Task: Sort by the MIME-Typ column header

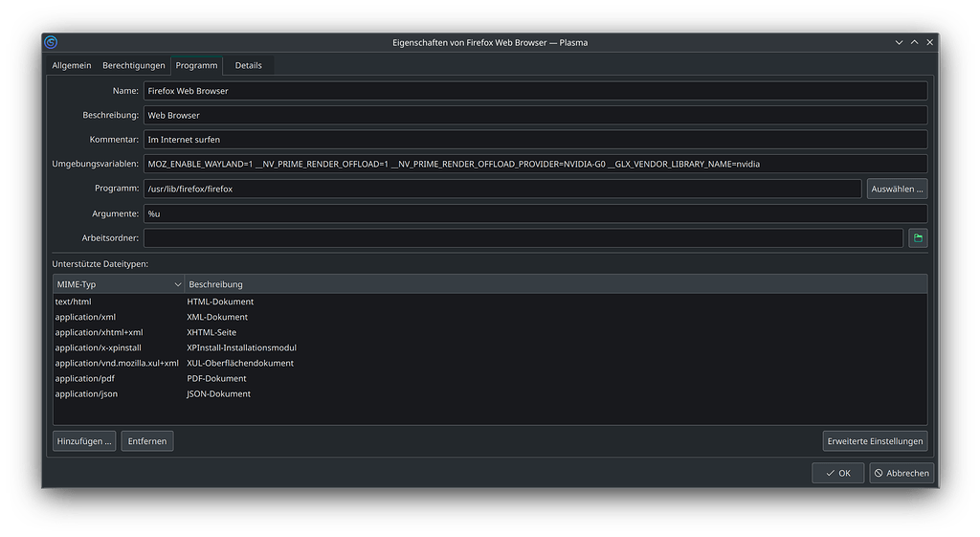Action: (x=119, y=284)
